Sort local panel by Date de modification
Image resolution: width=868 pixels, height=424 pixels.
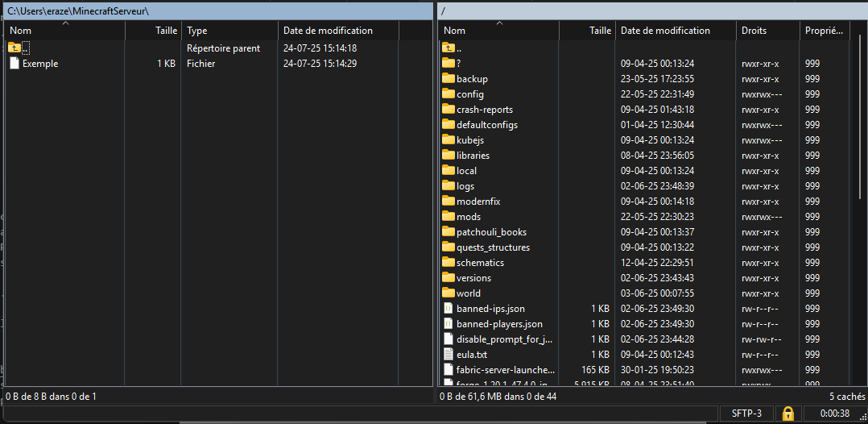(338, 31)
